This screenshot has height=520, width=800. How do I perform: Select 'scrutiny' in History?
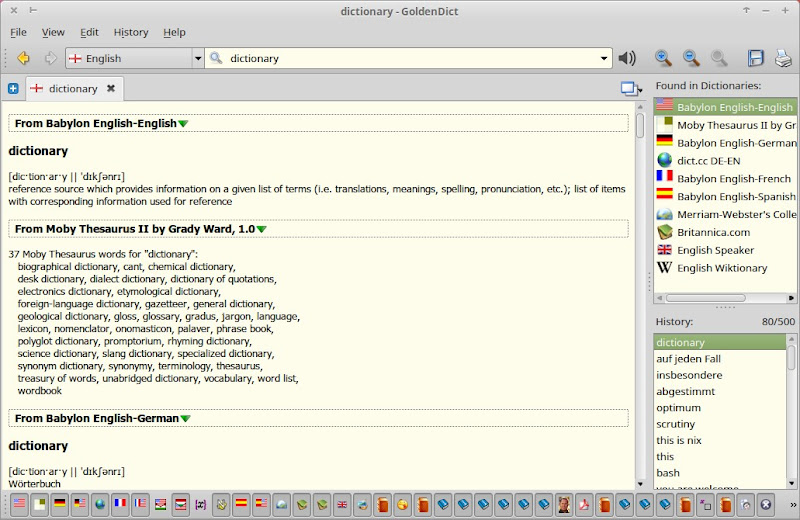pyautogui.click(x=720, y=424)
